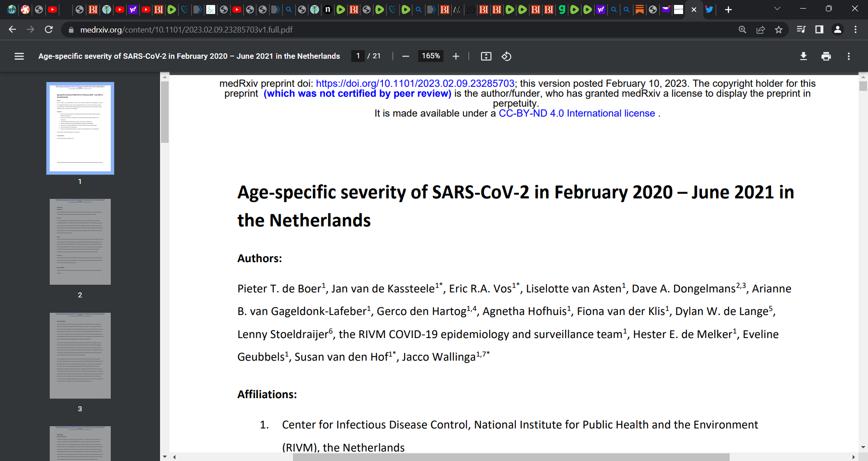Image resolution: width=868 pixels, height=461 pixels.
Task: Open the doi.org/10.1101 link
Action: click(x=415, y=84)
